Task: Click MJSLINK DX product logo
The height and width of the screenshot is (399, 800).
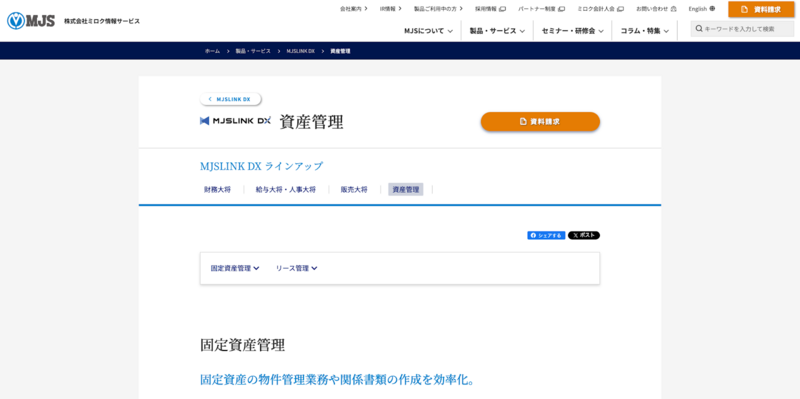Action: tap(235, 121)
